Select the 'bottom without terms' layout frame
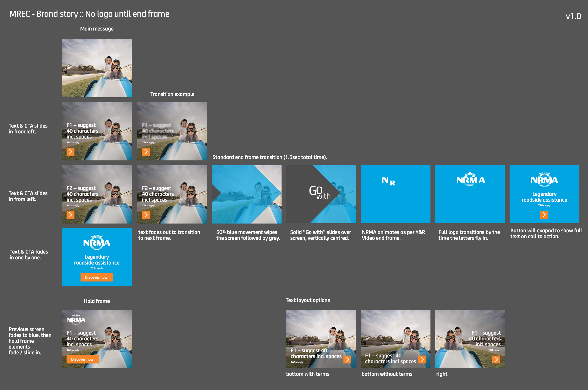 (395, 339)
